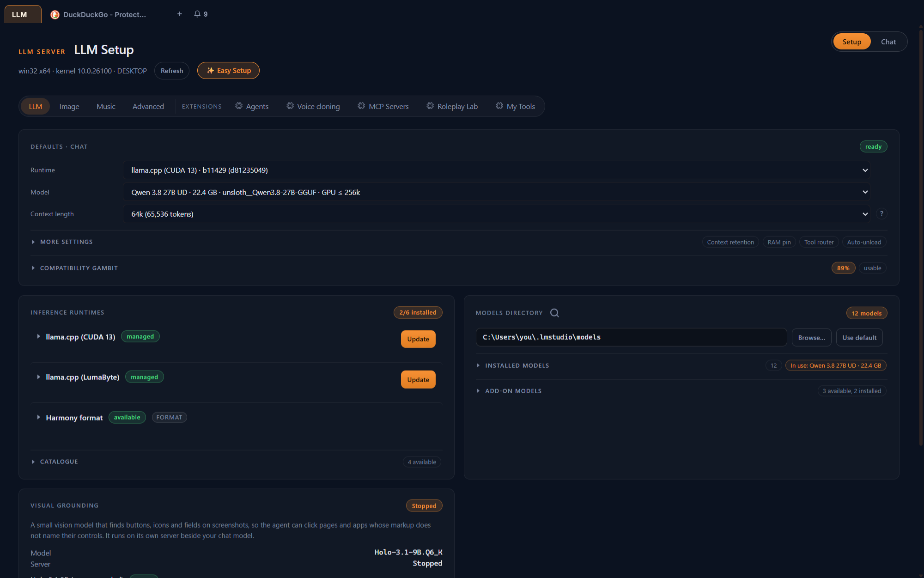Click the MCP Servers puzzle icon

tap(361, 106)
